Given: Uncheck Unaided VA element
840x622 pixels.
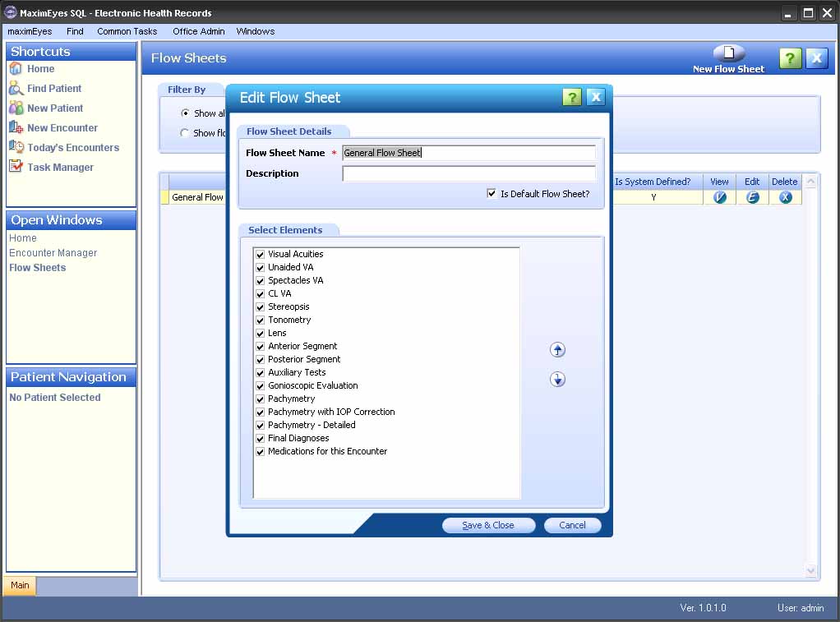Looking at the screenshot, I should pyautogui.click(x=261, y=267).
